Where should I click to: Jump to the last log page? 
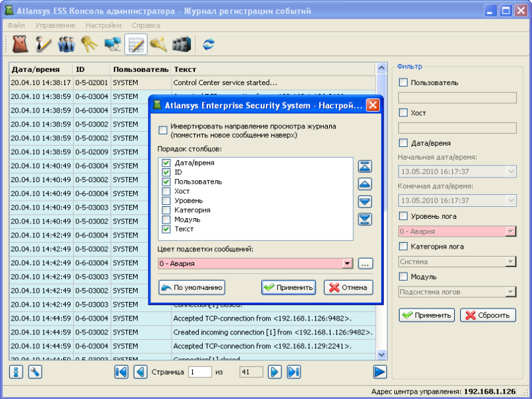pos(294,372)
